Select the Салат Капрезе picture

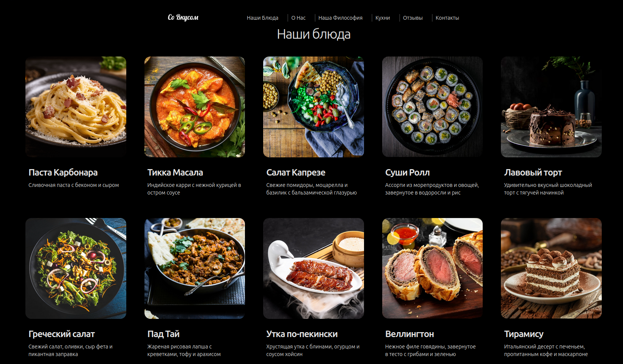(314, 107)
